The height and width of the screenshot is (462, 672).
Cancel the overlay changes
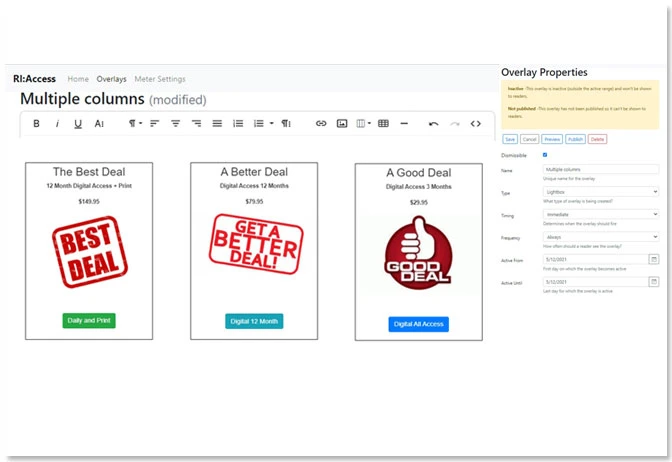click(x=529, y=139)
